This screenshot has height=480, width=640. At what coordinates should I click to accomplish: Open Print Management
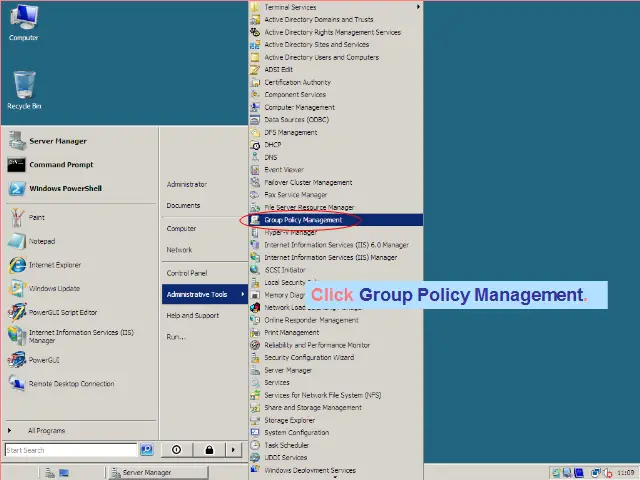[336, 333]
